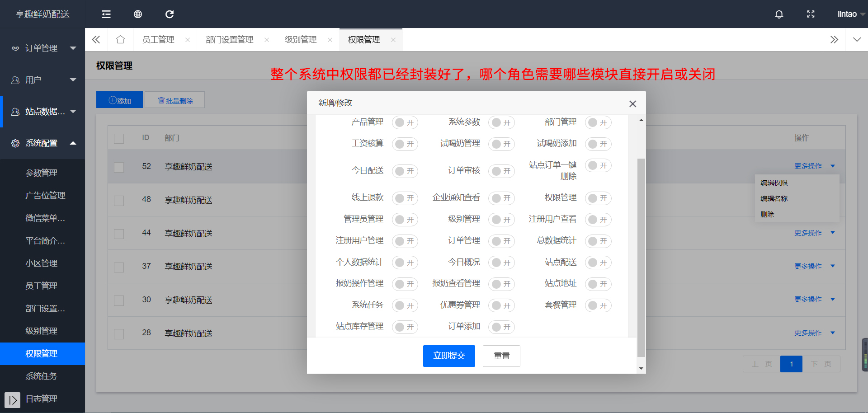Open the lintao user dropdown
This screenshot has width=868, height=413.
(850, 14)
